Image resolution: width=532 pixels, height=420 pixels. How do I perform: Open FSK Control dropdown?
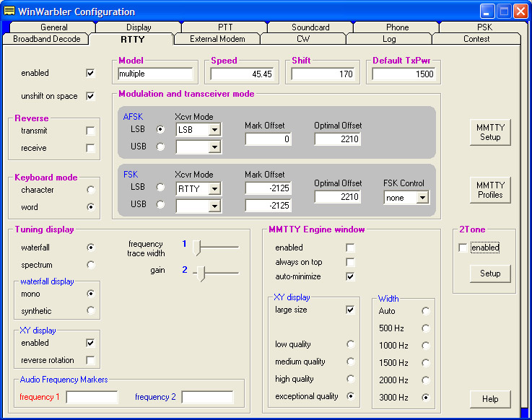coord(422,198)
